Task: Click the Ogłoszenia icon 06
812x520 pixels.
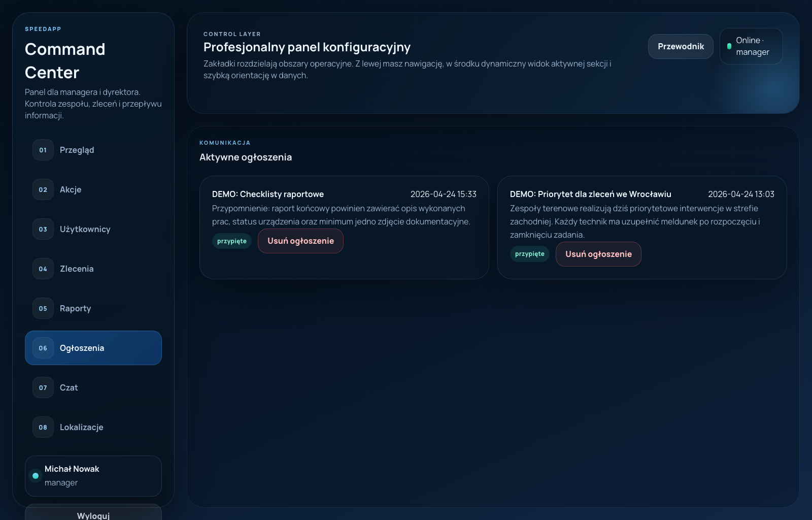Action: [43, 348]
